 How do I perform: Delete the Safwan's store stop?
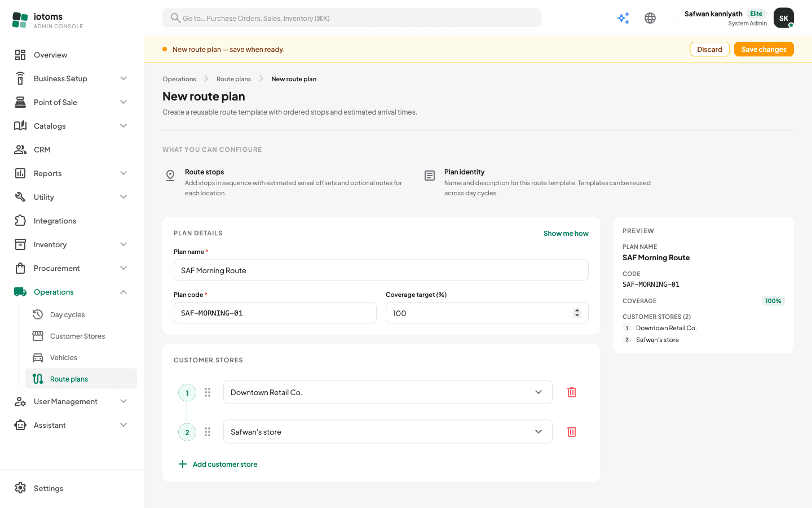click(x=572, y=432)
